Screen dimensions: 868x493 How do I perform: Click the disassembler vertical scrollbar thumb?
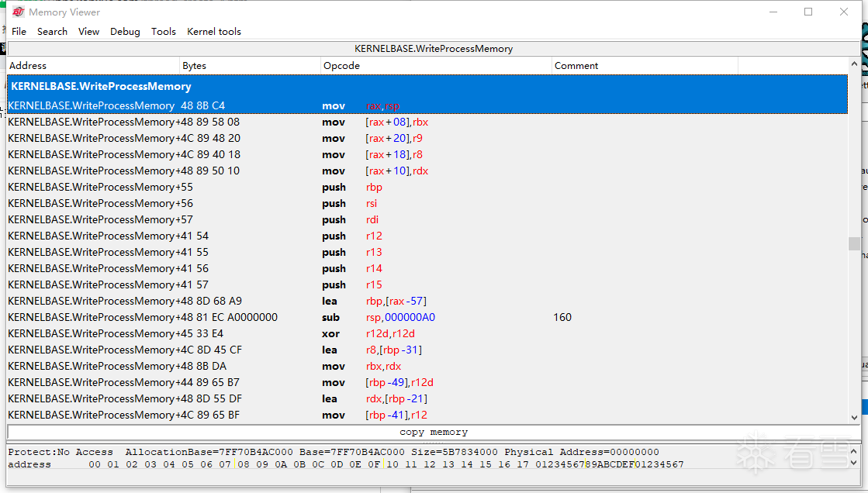point(854,243)
